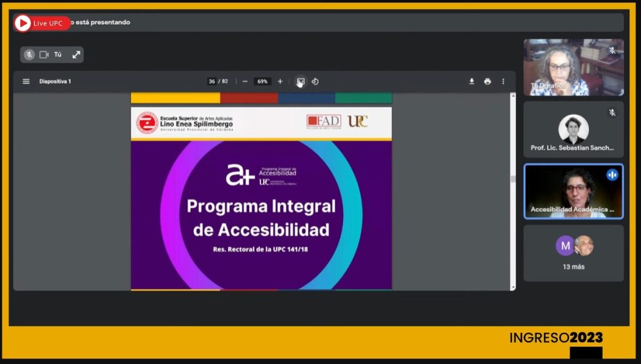641x364 pixels.
Task: Expand your shared view to fullscreen
Action: [x=76, y=54]
